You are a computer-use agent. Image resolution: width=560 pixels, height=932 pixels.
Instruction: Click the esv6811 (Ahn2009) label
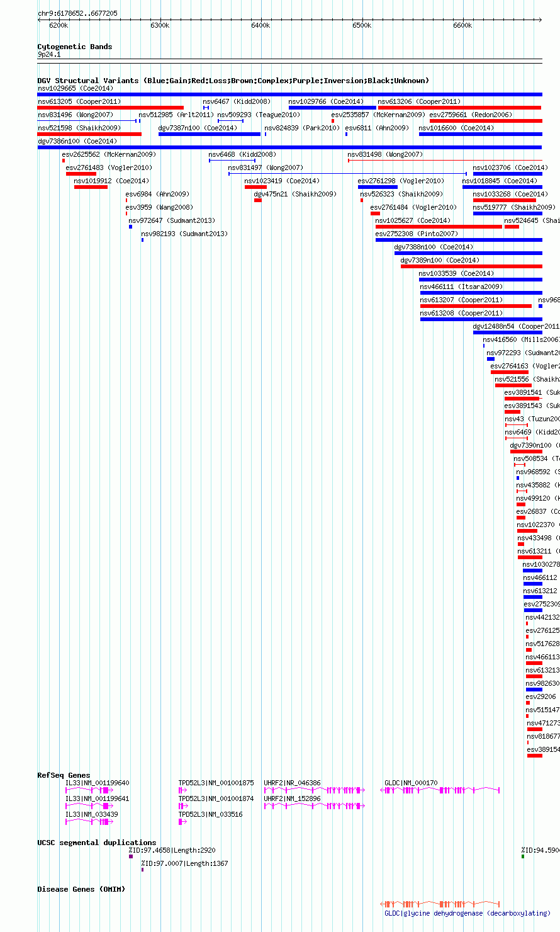point(377,128)
